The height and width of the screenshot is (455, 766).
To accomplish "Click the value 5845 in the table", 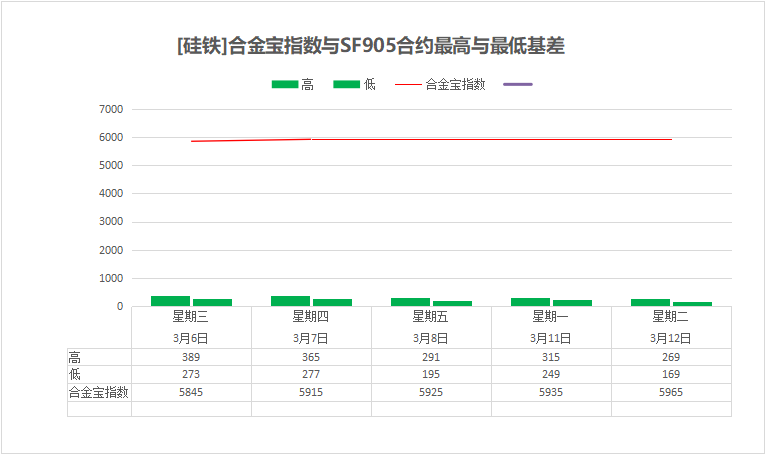I will click(191, 392).
